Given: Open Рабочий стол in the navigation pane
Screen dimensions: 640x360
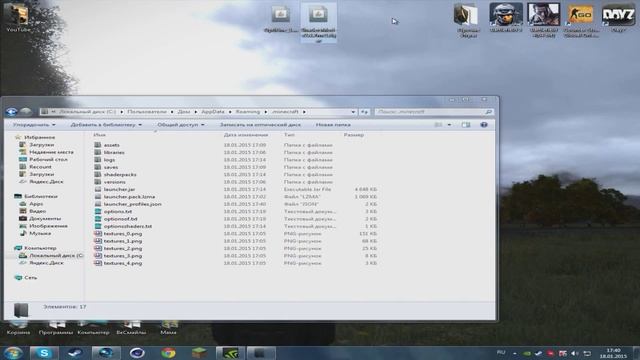Looking at the screenshot, I should [48, 160].
